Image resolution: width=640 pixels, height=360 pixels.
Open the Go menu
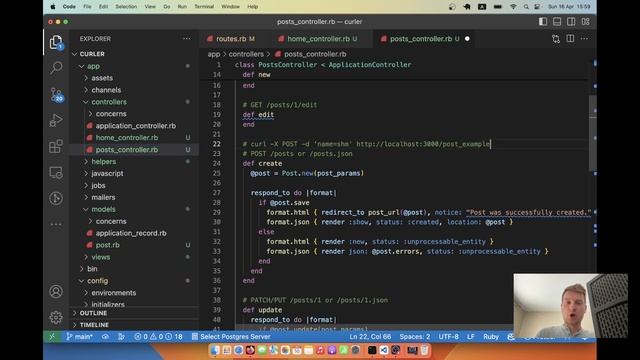point(167,7)
